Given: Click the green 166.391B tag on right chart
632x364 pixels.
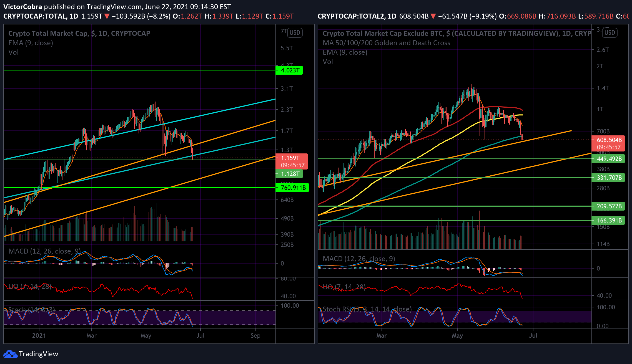Looking at the screenshot, I should [609, 220].
